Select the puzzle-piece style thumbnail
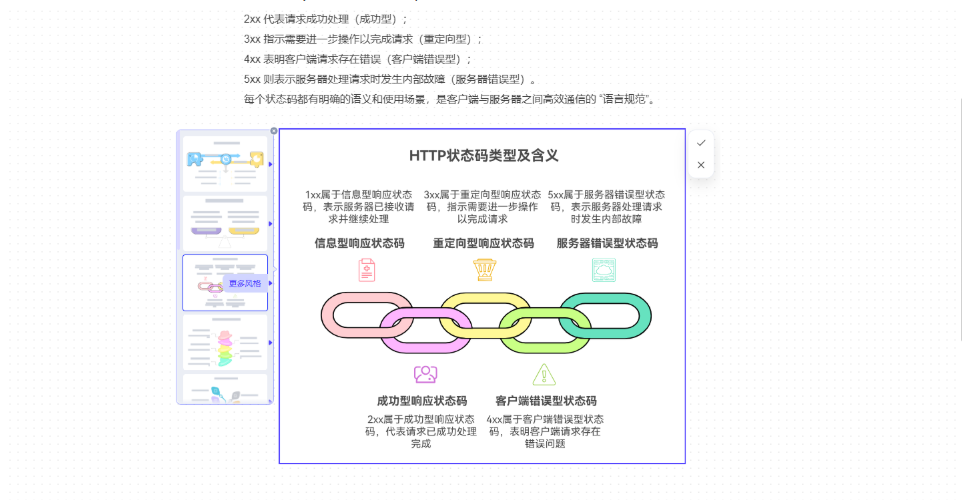Screen dimensions: 962x500 point(224,162)
